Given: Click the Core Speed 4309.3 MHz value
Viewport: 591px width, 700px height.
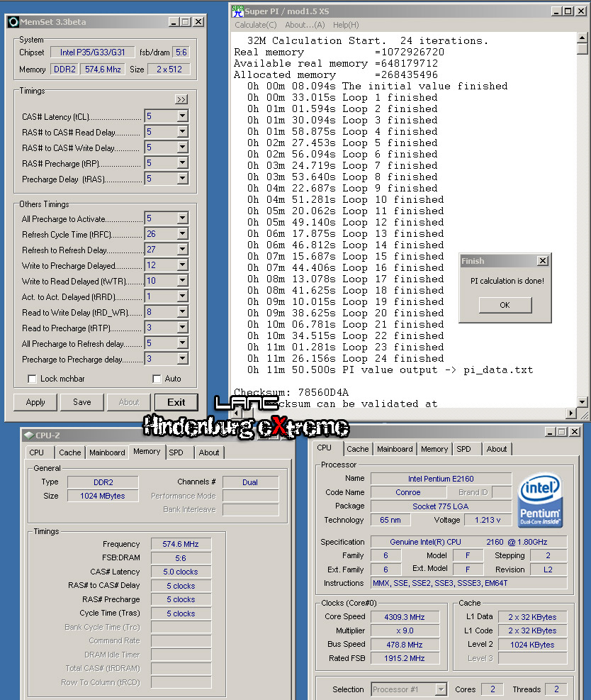Looking at the screenshot, I should [405, 617].
